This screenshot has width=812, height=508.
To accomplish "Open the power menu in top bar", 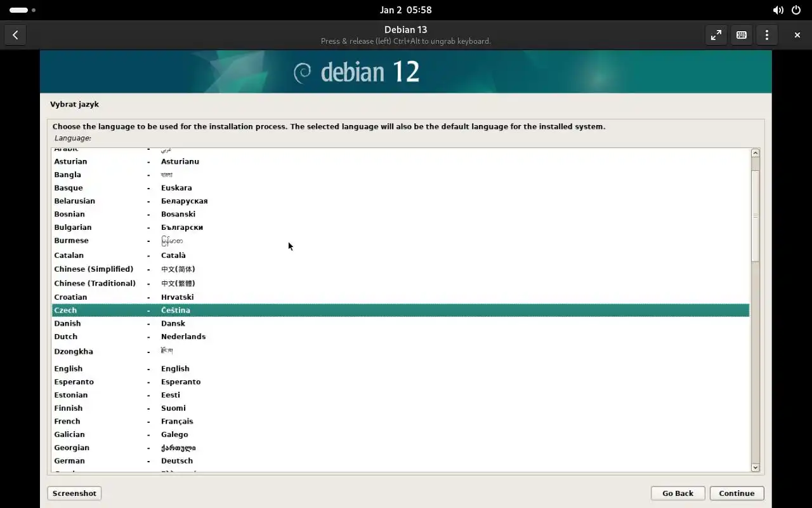I will point(796,10).
